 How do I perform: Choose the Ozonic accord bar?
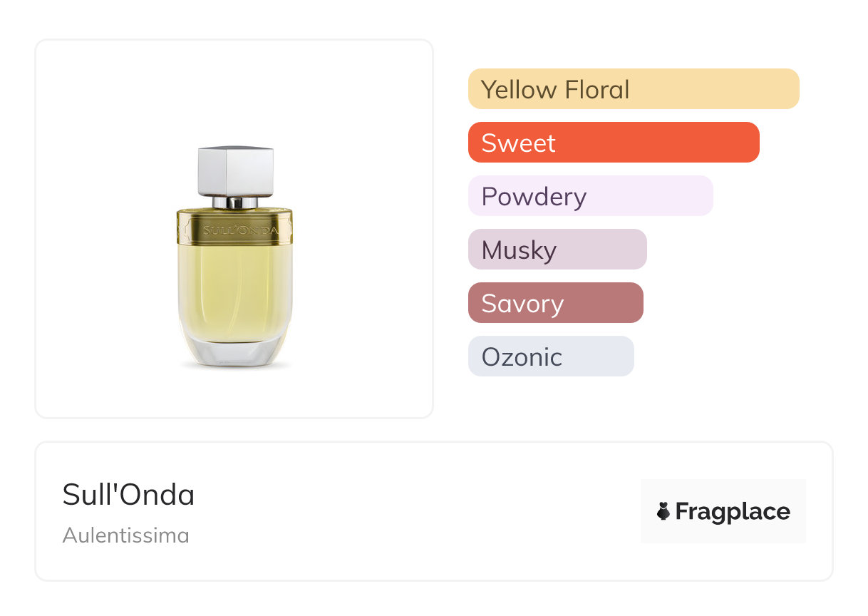coord(551,356)
